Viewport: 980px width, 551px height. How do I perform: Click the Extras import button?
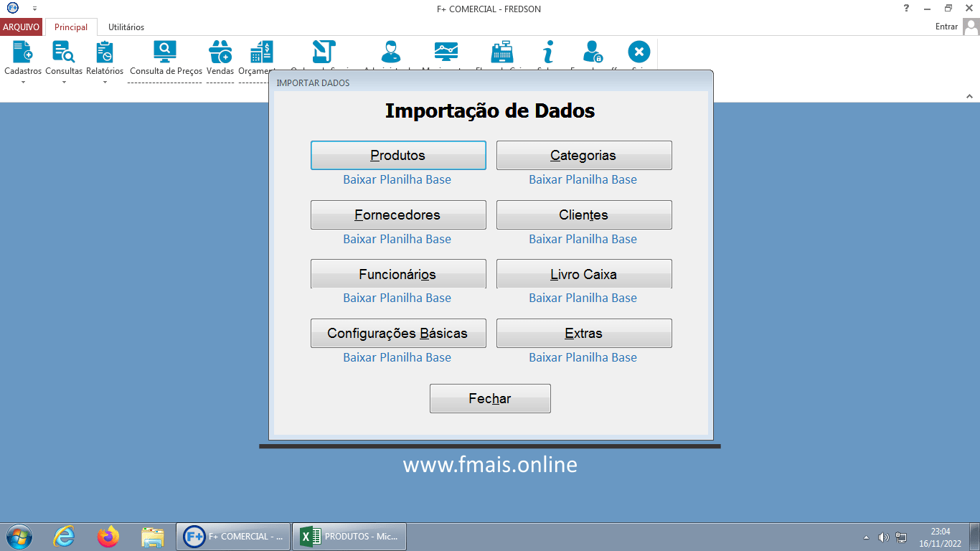point(584,333)
